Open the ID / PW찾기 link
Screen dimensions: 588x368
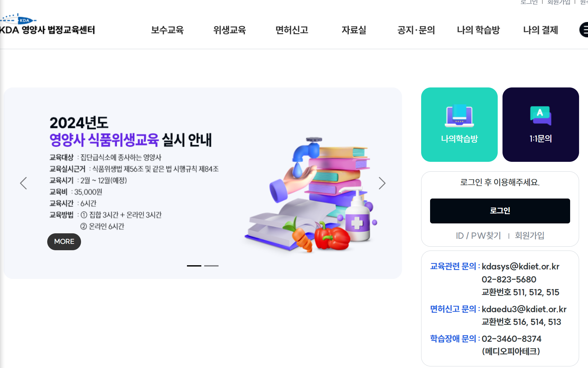tap(478, 236)
